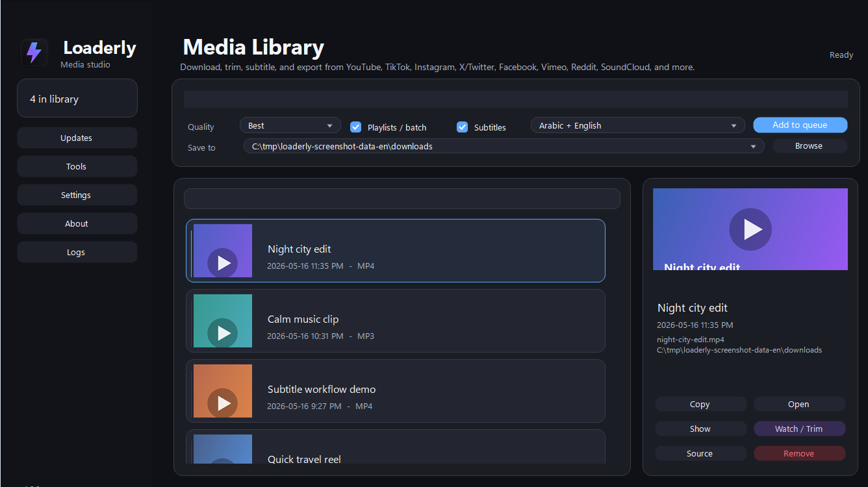Open the Save to path dropdown

pyautogui.click(x=504, y=146)
